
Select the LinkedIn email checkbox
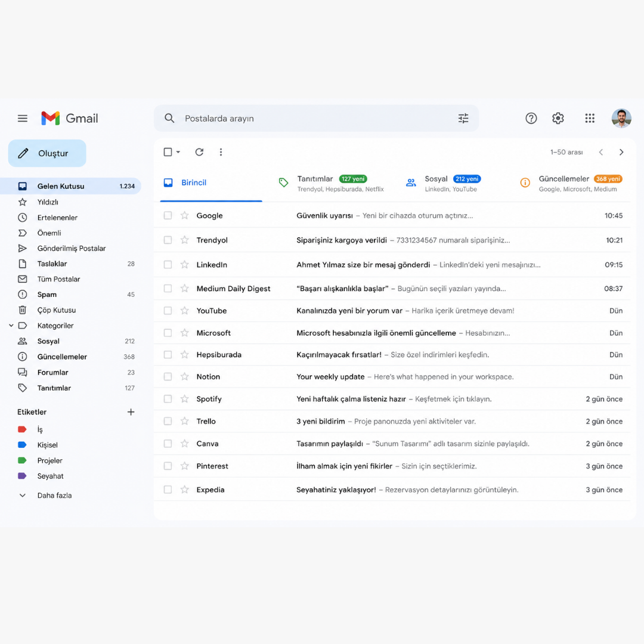(168, 265)
